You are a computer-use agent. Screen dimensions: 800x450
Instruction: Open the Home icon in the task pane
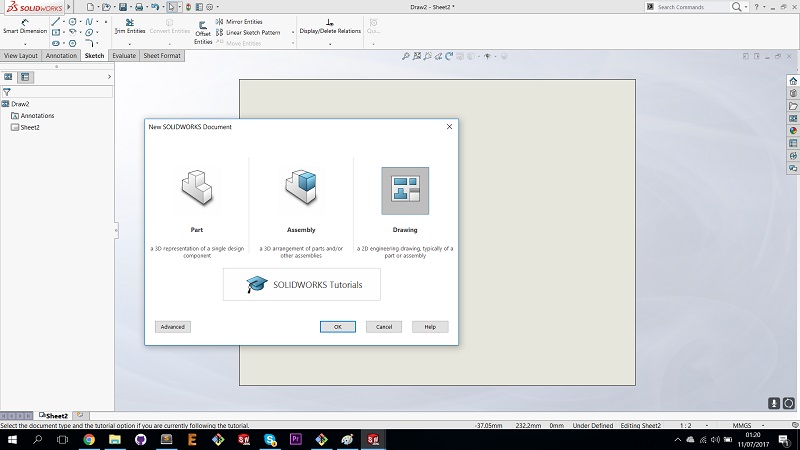pyautogui.click(x=793, y=81)
